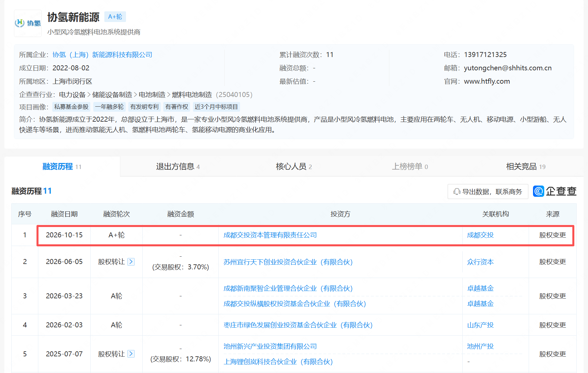The height and width of the screenshot is (373, 588).
Task: Click the date cell 2026-10-15
Action: [64, 235]
